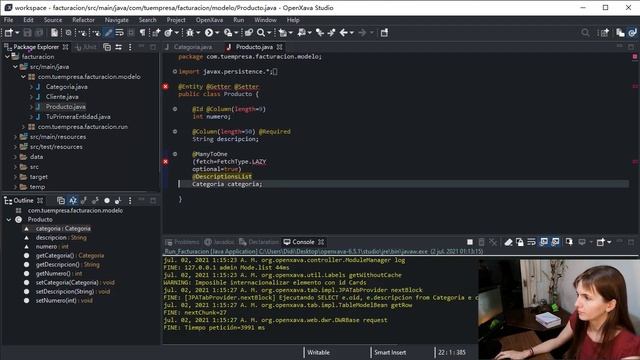Image resolution: width=640 pixels, height=360 pixels.
Task: Close the Producto.java editor tab
Action: pyautogui.click(x=280, y=47)
